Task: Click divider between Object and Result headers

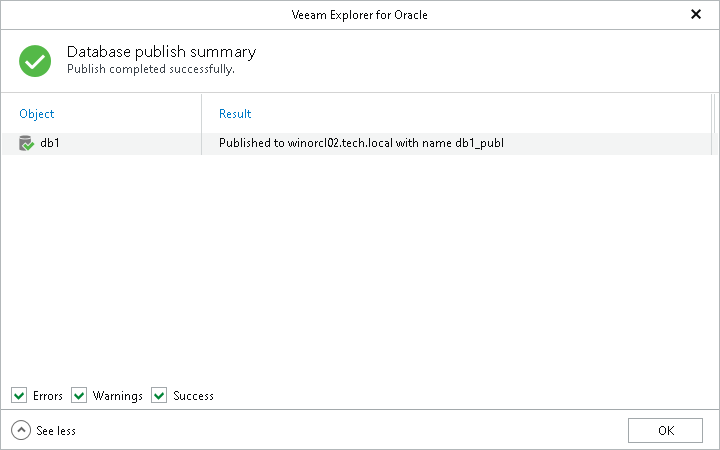Action: [202, 114]
